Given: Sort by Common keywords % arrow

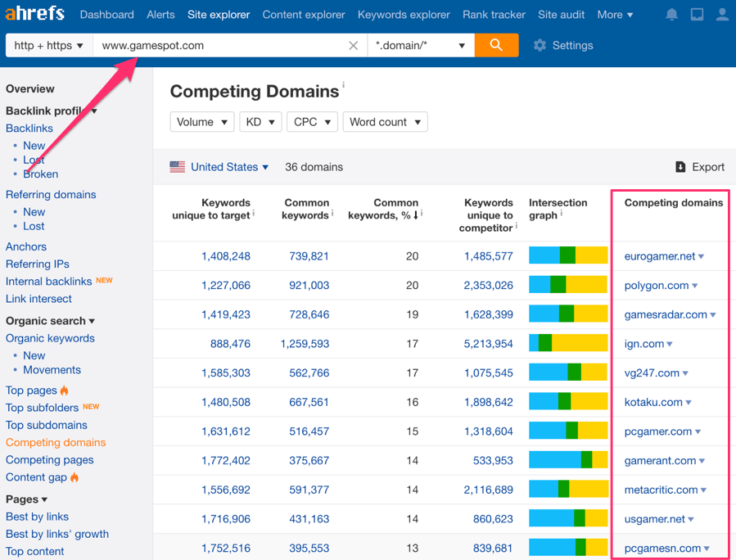Looking at the screenshot, I should click(x=416, y=215).
